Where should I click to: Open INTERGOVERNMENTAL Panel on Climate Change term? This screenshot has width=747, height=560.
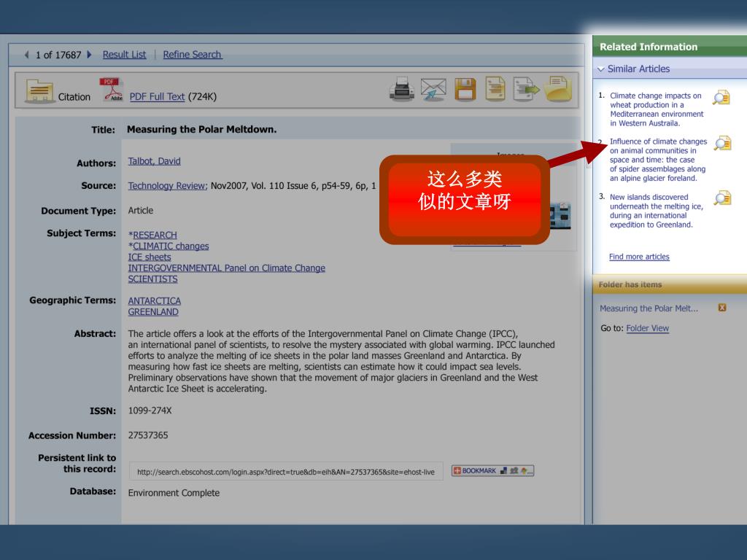[226, 268]
